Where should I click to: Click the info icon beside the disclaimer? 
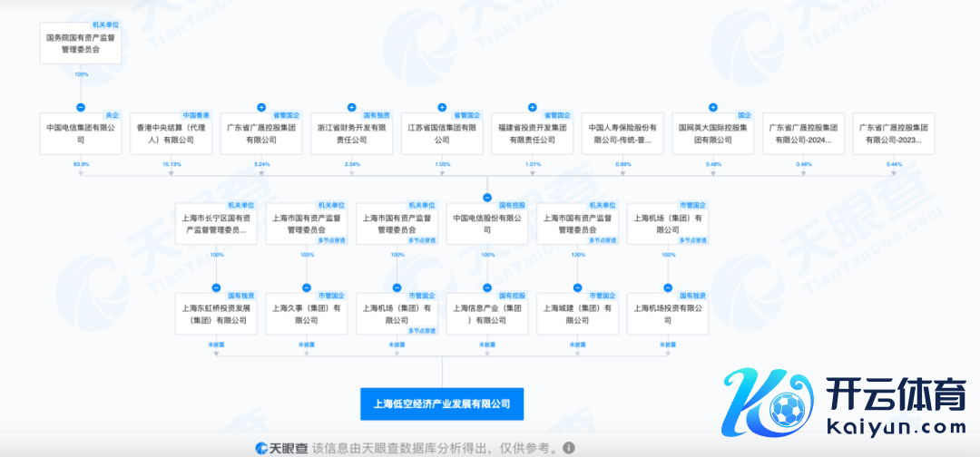click(568, 448)
